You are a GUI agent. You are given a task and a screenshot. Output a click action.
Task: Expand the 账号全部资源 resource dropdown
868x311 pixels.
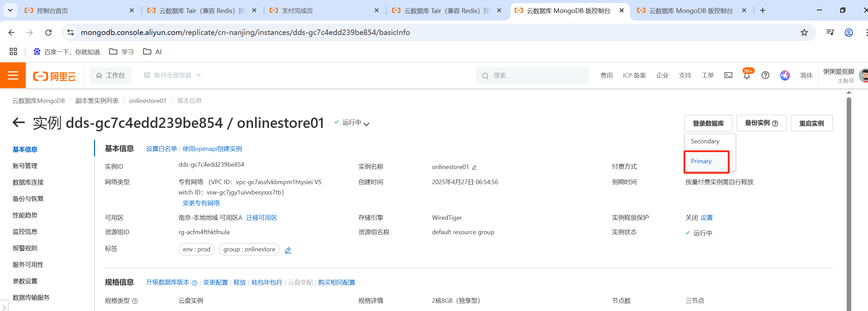(x=172, y=75)
